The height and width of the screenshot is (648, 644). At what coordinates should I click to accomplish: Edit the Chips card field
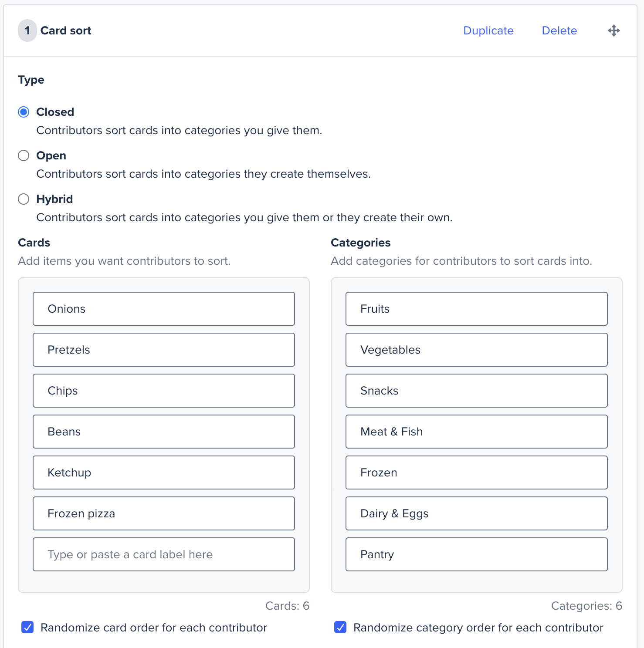tap(164, 391)
